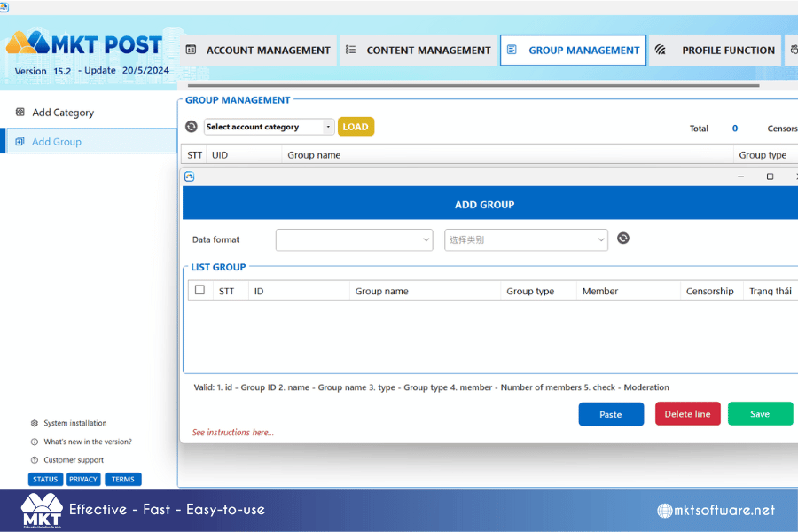Click the yellow LOAD button
The width and height of the screenshot is (798, 532).
point(356,127)
